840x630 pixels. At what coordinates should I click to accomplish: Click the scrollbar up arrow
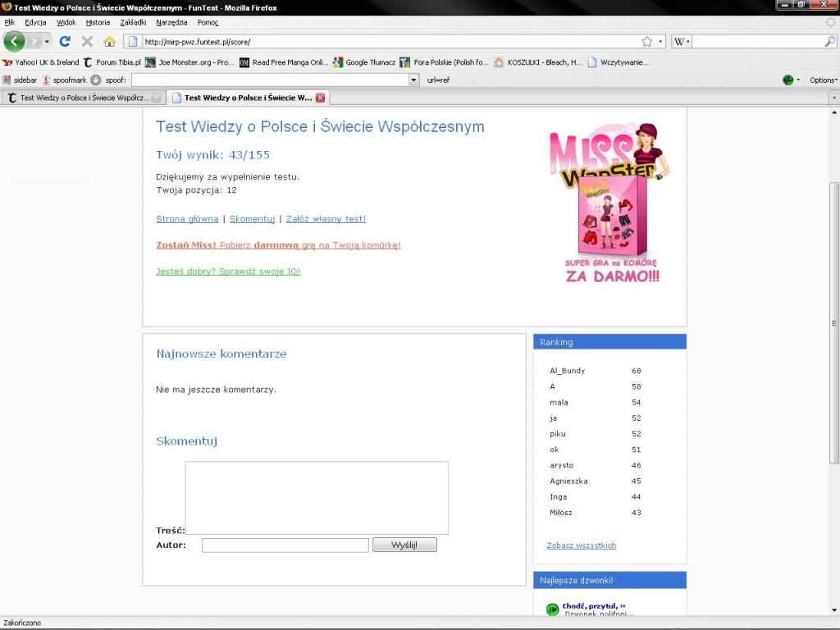coord(834,112)
